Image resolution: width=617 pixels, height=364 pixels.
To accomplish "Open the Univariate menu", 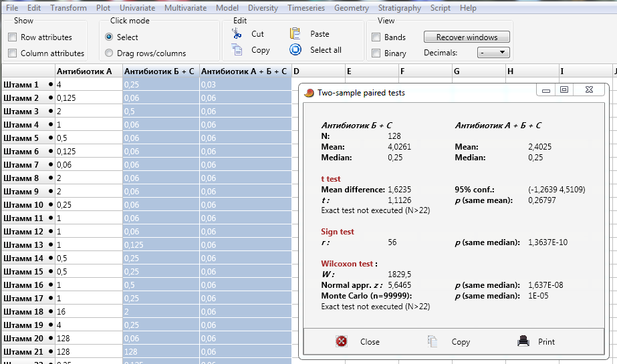I will [137, 8].
